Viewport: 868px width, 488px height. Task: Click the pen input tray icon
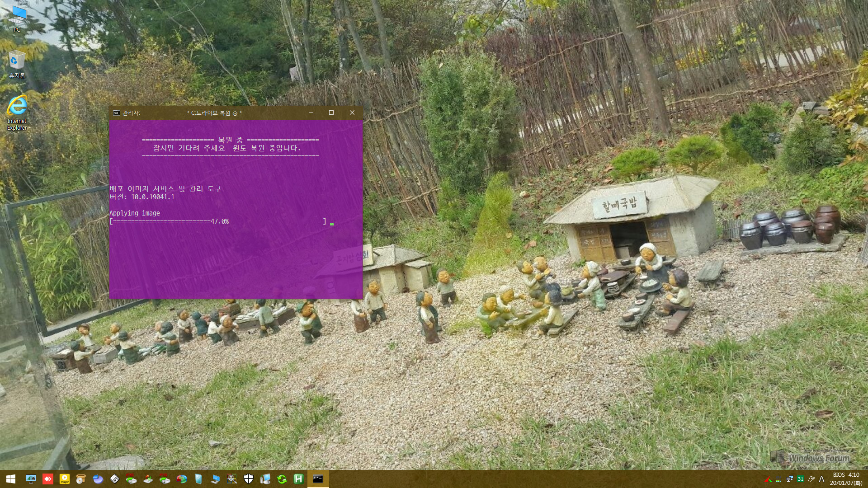pos(811,479)
